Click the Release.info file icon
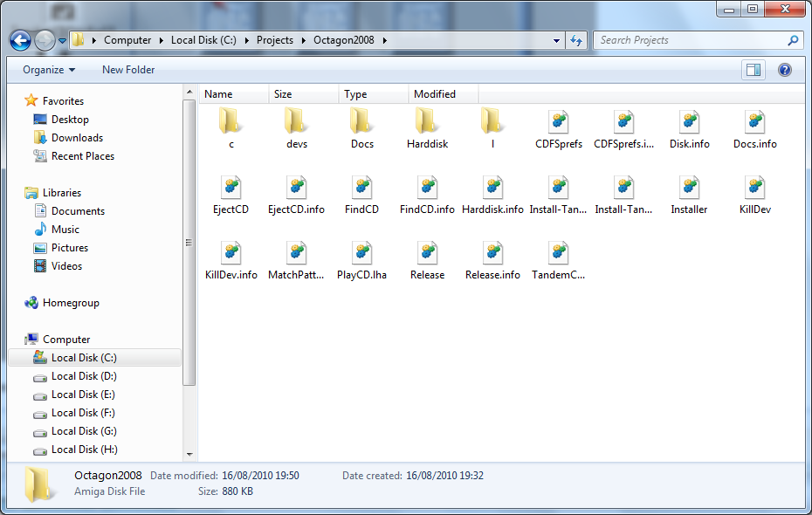Viewport: 812px width, 515px height. click(492, 253)
